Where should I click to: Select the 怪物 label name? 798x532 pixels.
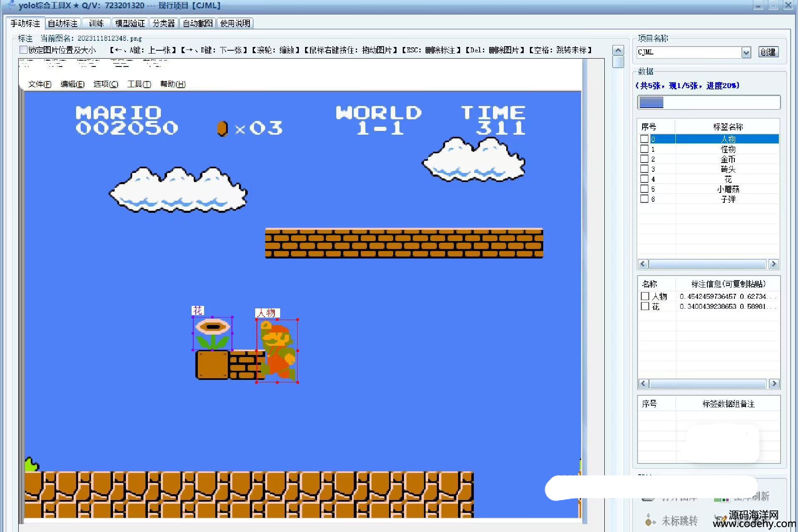click(728, 149)
